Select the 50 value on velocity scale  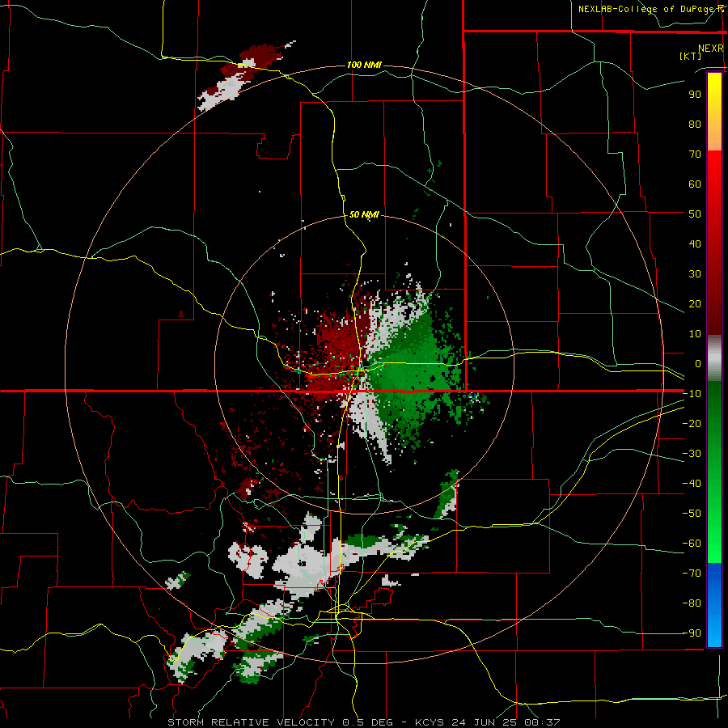point(695,214)
